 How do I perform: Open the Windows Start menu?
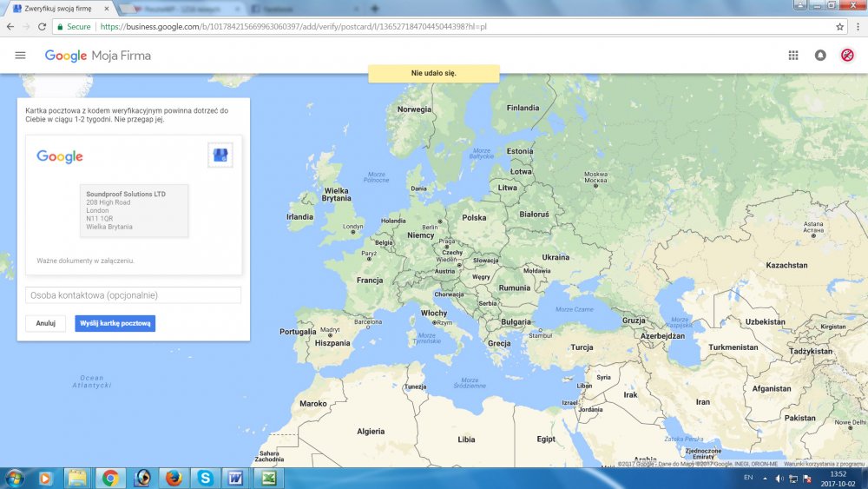14,478
